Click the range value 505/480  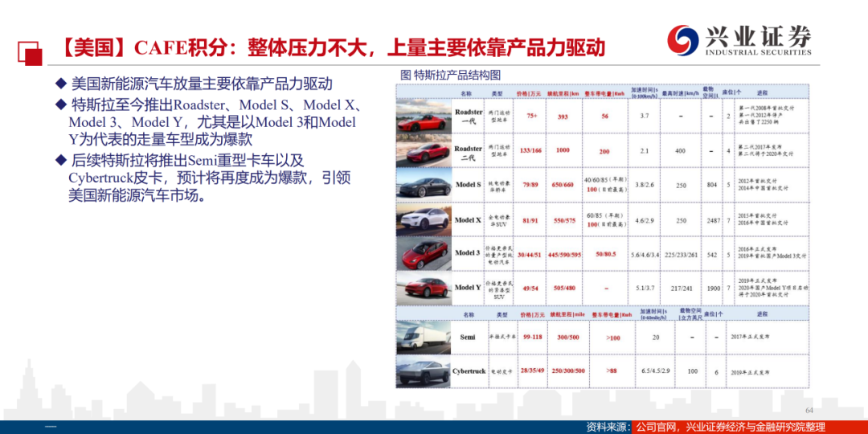pos(565,288)
